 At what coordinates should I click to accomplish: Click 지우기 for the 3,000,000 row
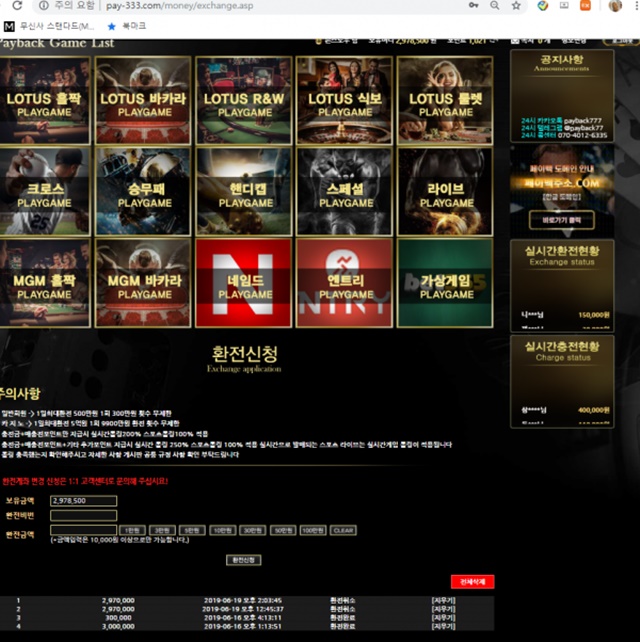click(443, 626)
